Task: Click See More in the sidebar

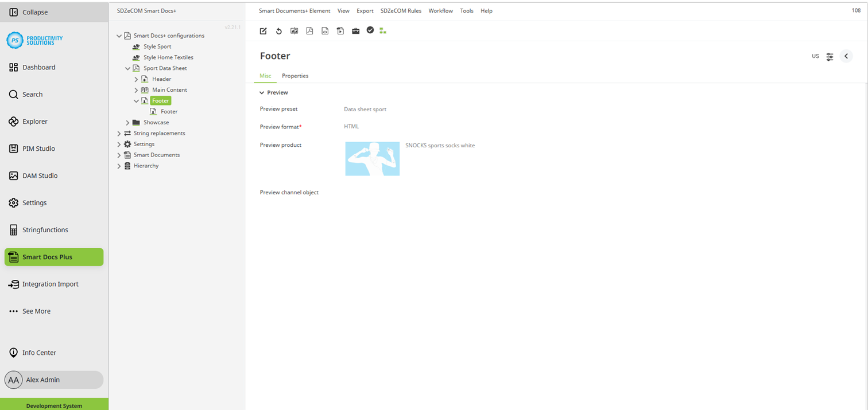Action: 54,311
